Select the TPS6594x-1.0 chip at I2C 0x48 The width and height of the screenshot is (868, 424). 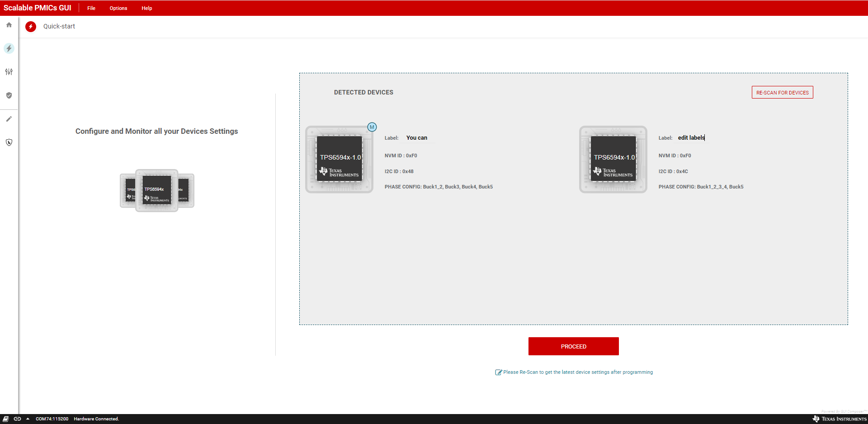pos(340,160)
